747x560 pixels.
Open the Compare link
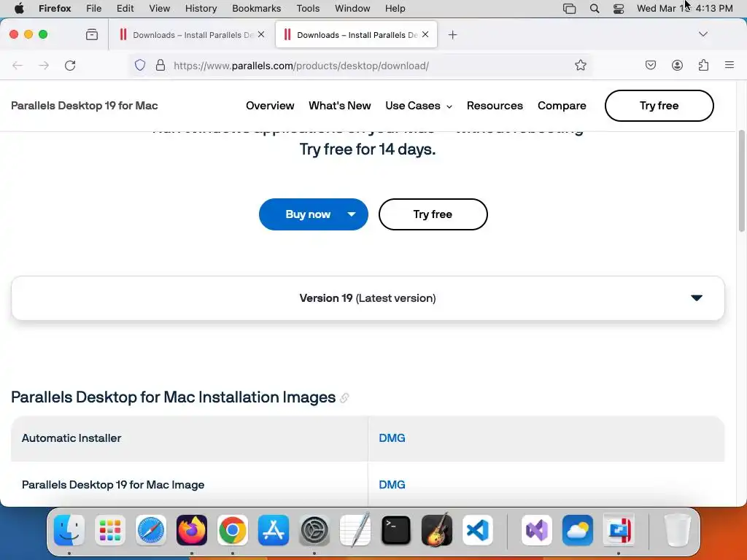click(x=562, y=106)
